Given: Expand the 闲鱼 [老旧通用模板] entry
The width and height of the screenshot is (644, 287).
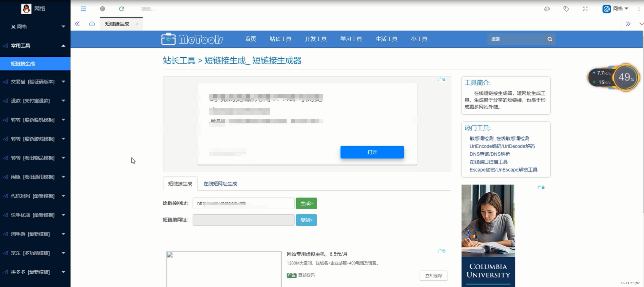Looking at the screenshot, I should coord(63,177).
